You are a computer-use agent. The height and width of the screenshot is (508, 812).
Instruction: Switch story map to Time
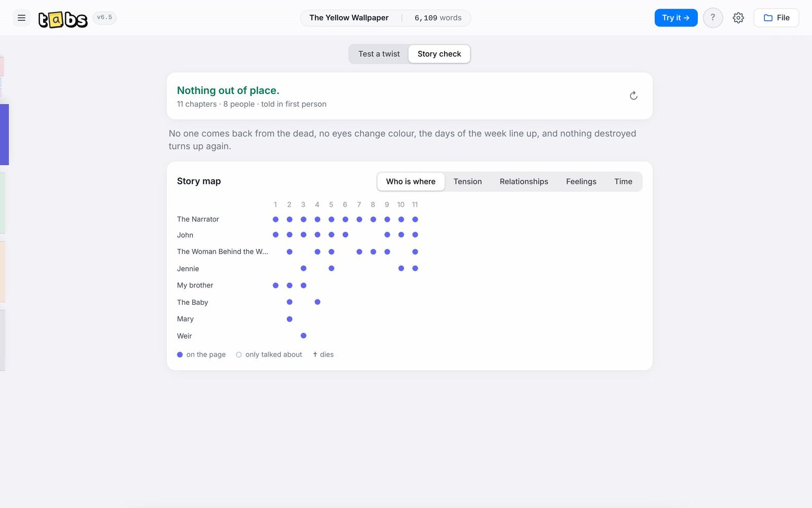pyautogui.click(x=623, y=181)
